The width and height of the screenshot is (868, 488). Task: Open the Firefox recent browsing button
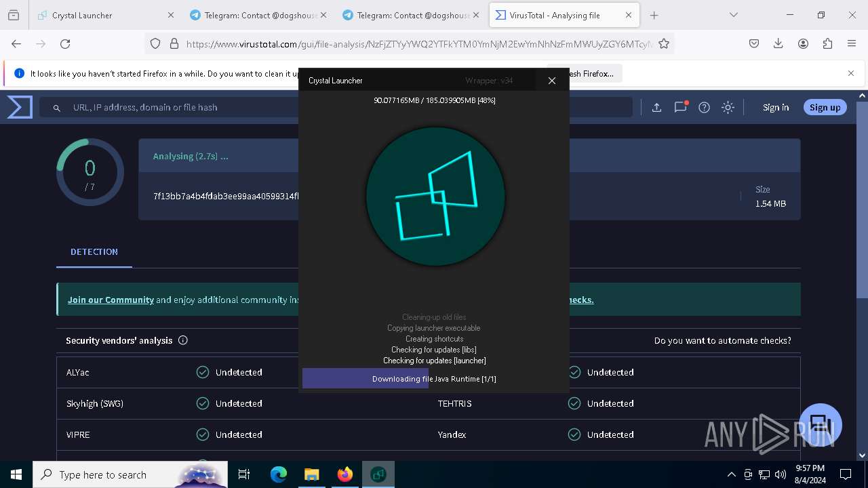[x=14, y=15]
